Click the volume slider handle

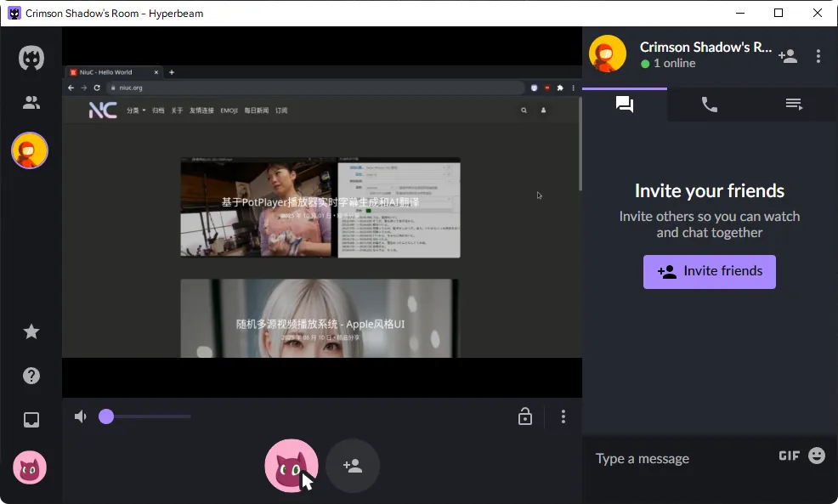pos(106,416)
